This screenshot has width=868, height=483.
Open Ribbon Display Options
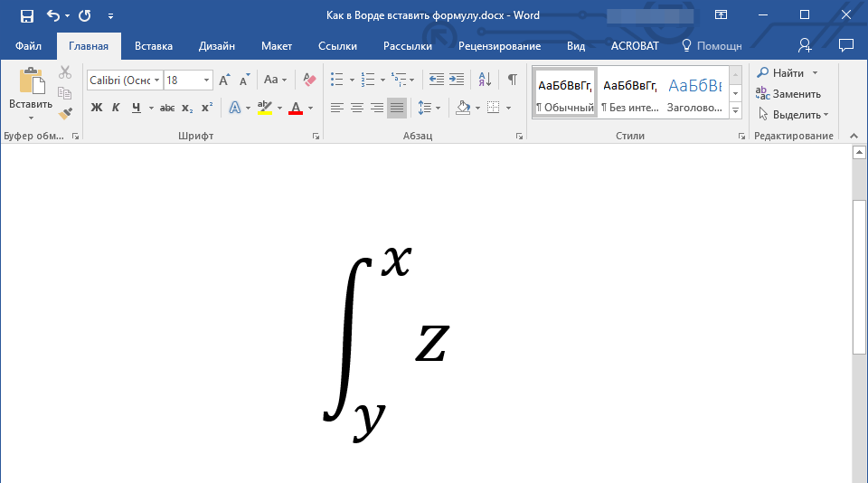721,15
